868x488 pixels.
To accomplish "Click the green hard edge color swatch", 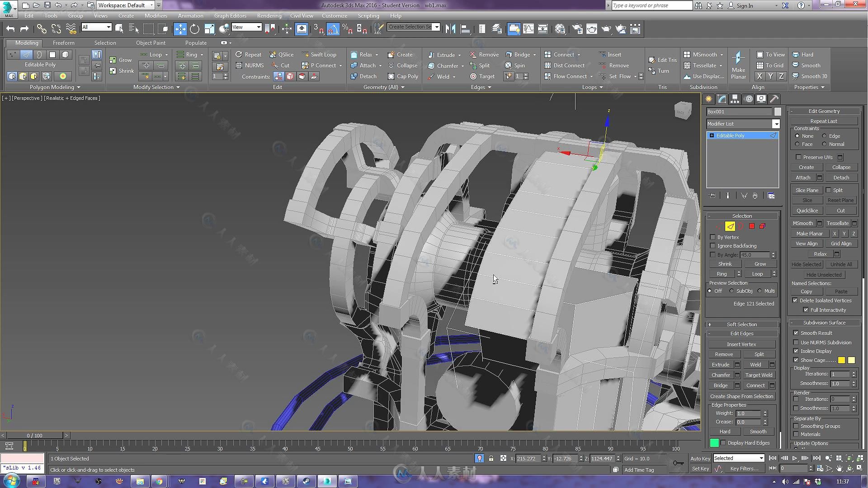I will [x=714, y=443].
